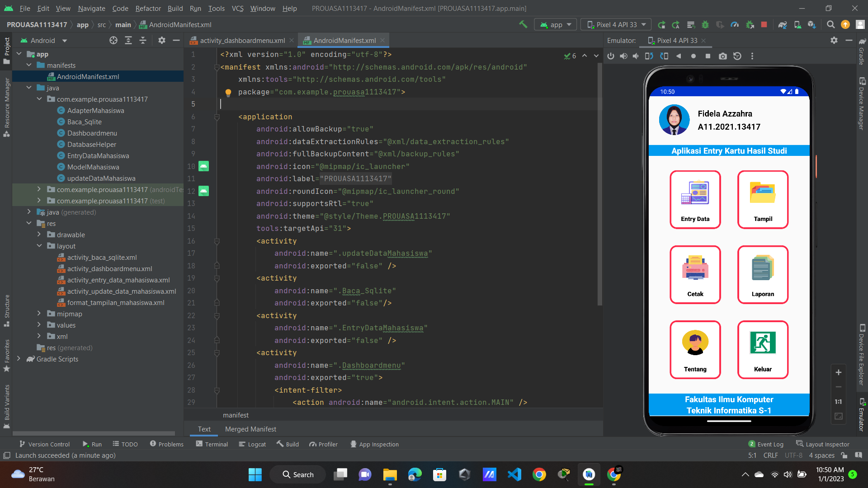Image resolution: width=868 pixels, height=488 pixels.
Task: Switch to the Merged Manifest tab
Action: [x=250, y=429]
